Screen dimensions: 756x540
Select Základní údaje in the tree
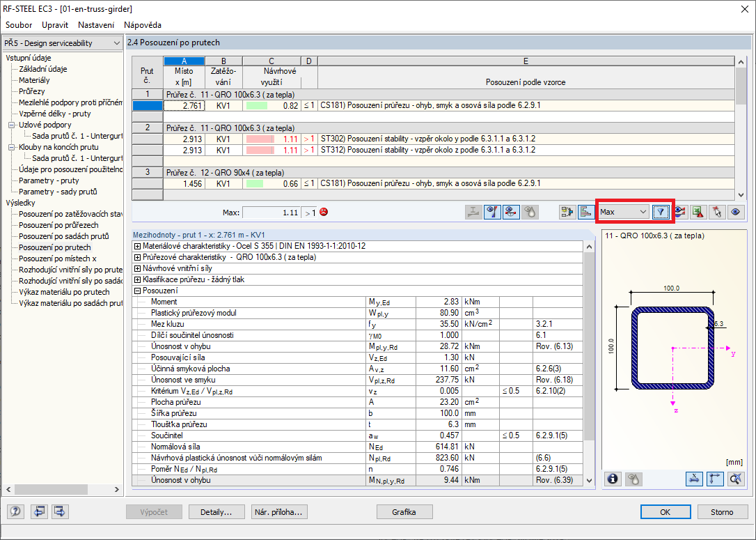43,69
